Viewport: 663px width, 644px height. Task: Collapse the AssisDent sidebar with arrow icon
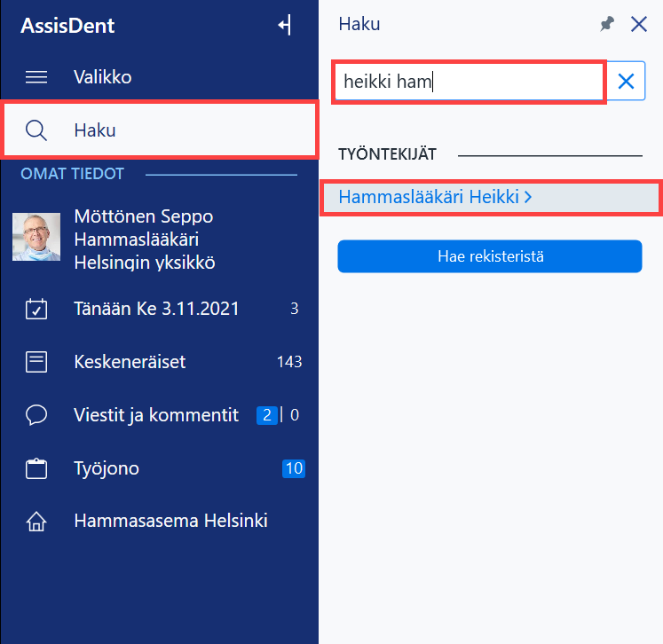pos(285,25)
